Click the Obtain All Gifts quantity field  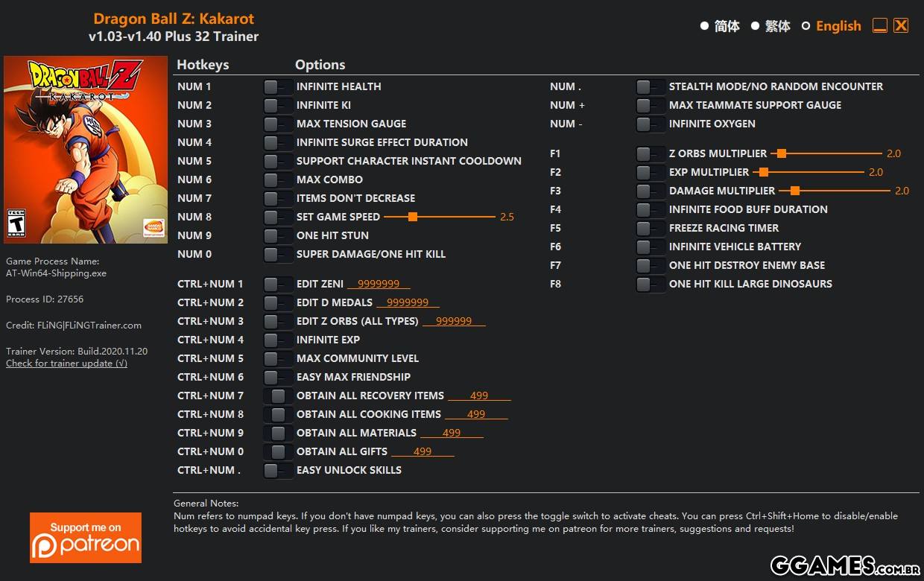tap(423, 451)
